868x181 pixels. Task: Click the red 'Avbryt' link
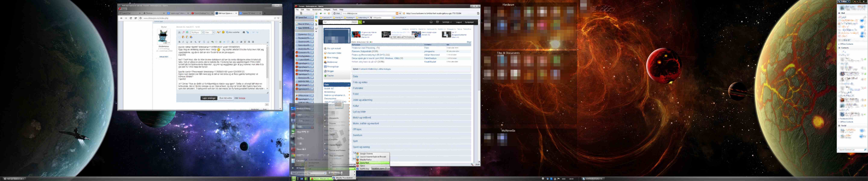click(x=242, y=98)
